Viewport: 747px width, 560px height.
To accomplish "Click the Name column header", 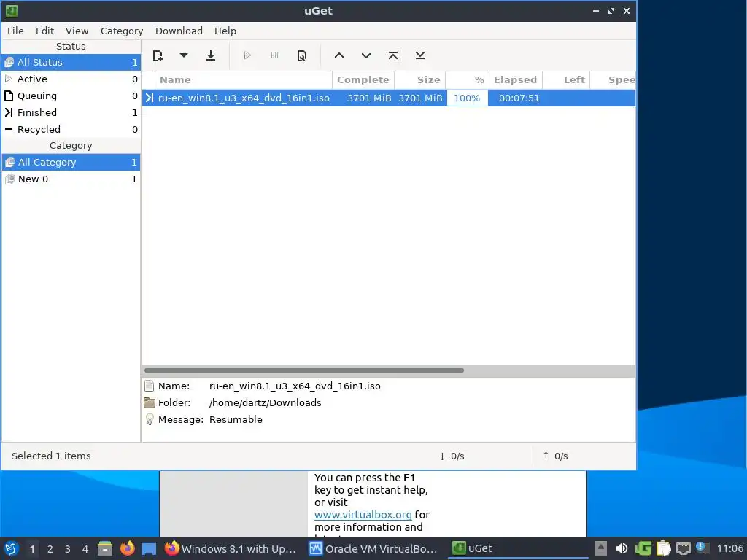I will tap(244, 80).
